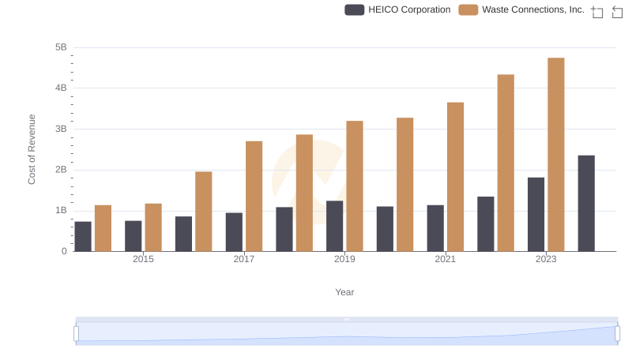This screenshot has width=632, height=364.
Task: Click the Waste Connections bar for 2018
Action: (x=304, y=193)
